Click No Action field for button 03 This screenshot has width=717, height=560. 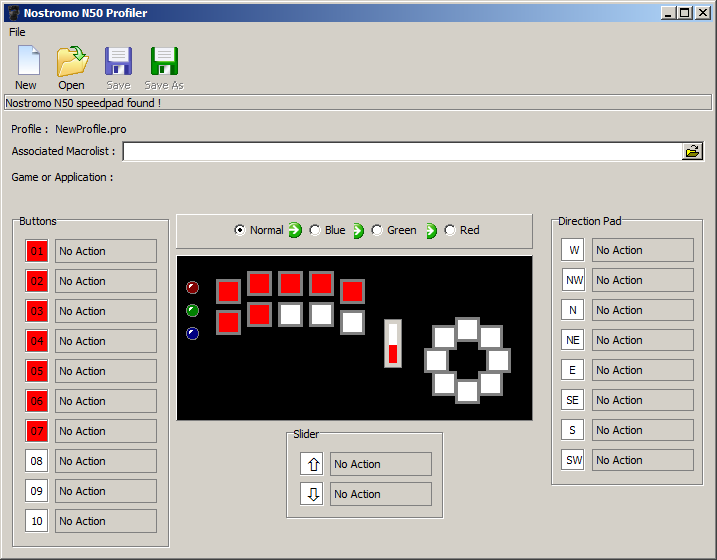tap(106, 311)
